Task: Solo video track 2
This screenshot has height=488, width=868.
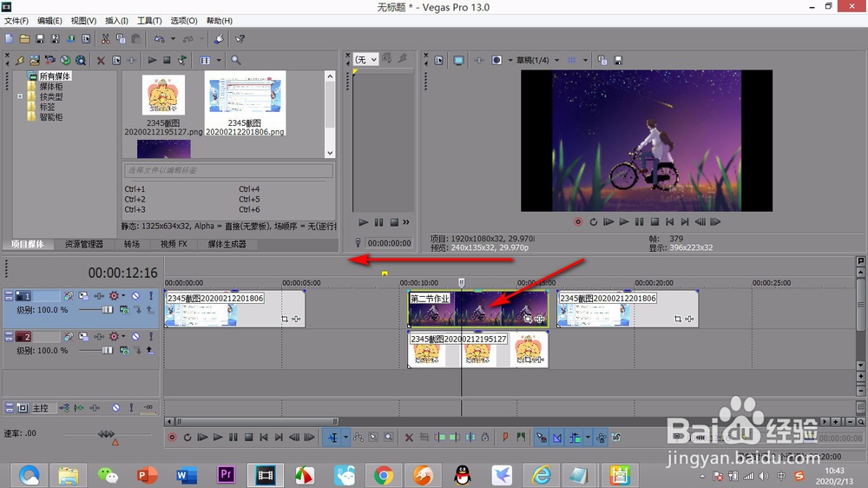Action: click(150, 337)
